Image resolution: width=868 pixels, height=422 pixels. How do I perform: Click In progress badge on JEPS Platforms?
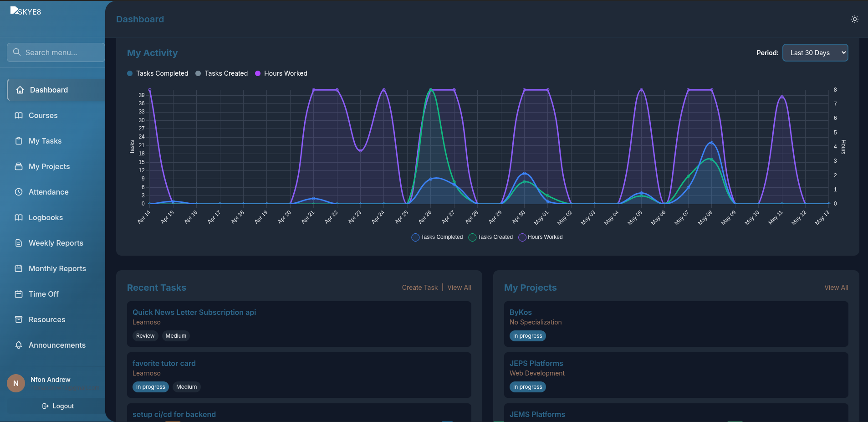point(528,387)
